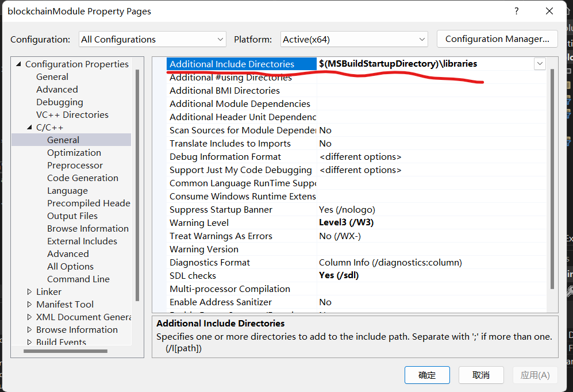Screen dimensions: 573x392
Task: Open the Platform dropdown
Action: pyautogui.click(x=353, y=39)
